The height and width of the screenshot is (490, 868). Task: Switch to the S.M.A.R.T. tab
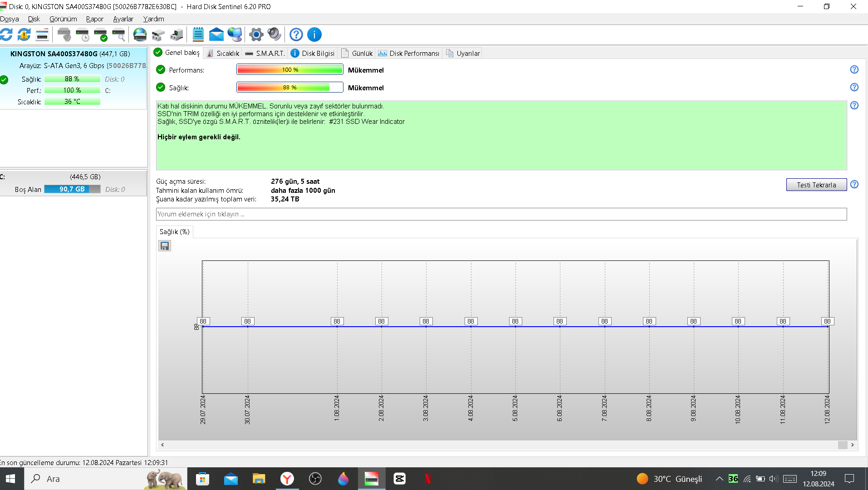[x=265, y=53]
